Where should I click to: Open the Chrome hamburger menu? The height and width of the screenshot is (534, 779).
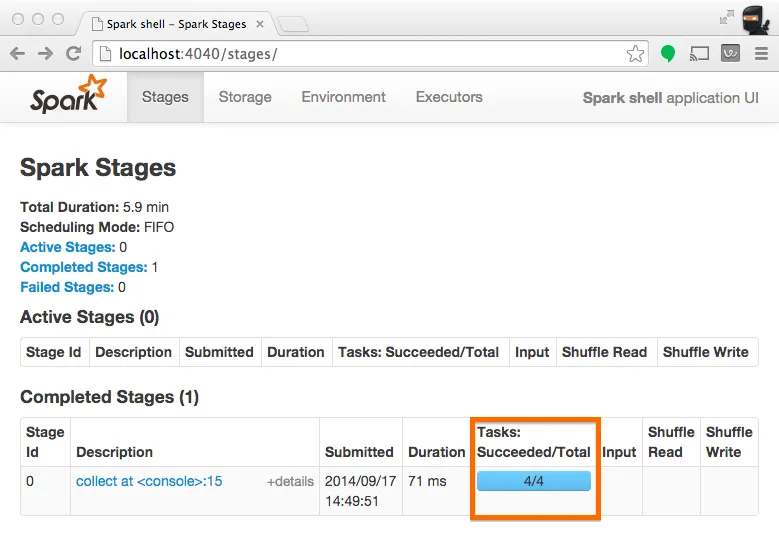pyautogui.click(x=760, y=54)
